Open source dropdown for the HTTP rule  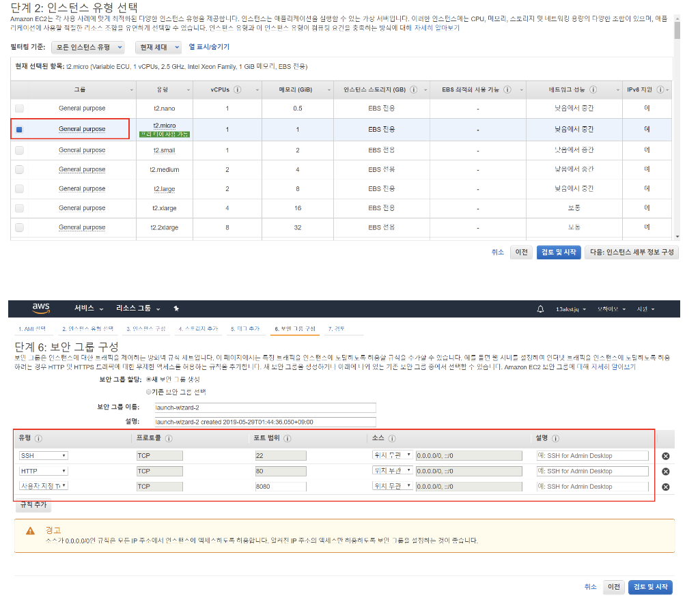click(x=393, y=470)
